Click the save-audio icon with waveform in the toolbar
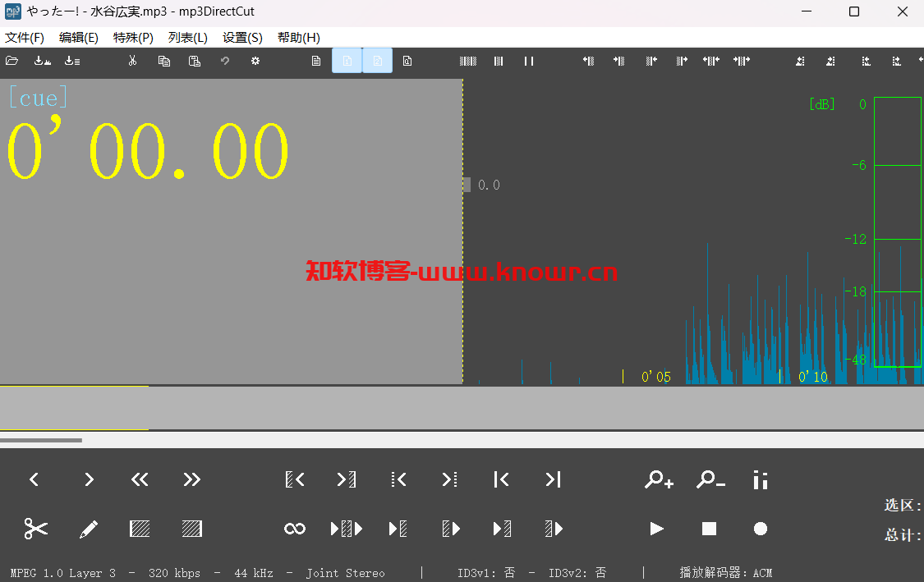Screen dimensions: 924x582 pyautogui.click(x=43, y=61)
